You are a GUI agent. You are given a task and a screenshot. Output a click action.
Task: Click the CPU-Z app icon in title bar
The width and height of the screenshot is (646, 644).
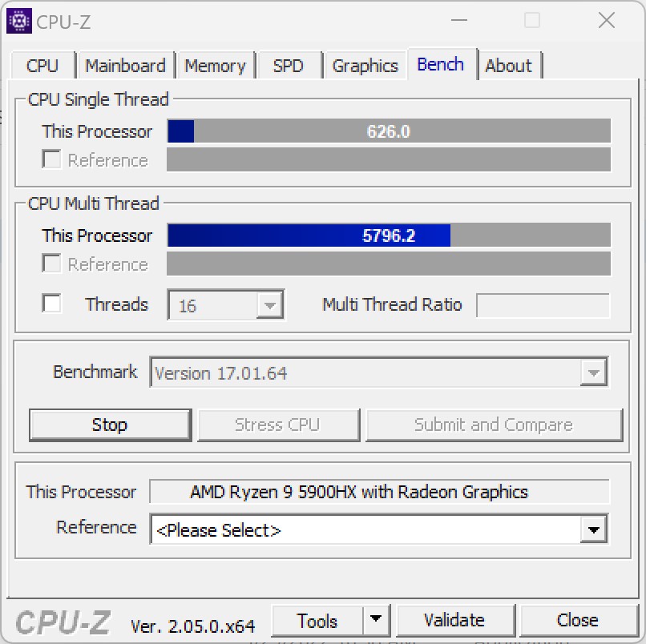[x=19, y=21]
